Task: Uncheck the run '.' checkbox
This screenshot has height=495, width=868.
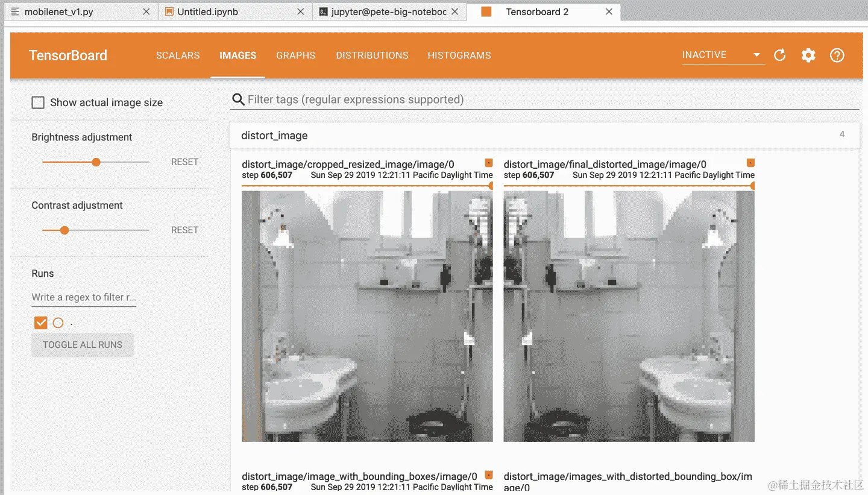Action: click(40, 323)
